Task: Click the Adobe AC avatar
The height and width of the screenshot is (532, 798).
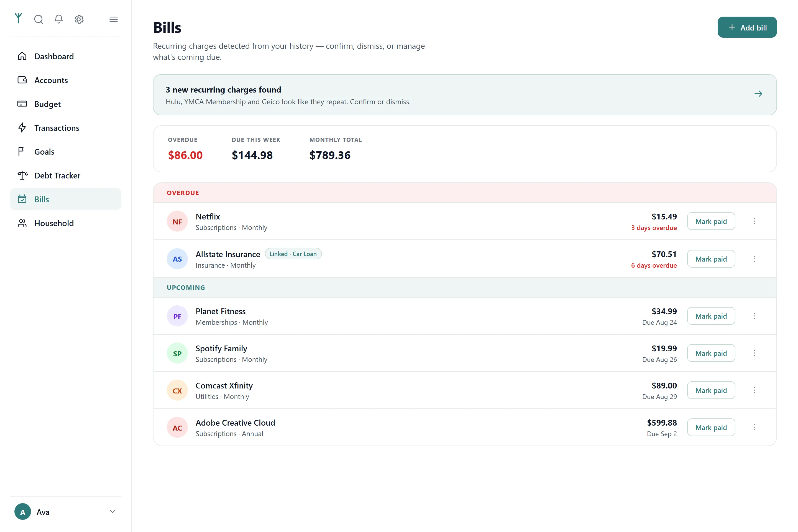Action: pos(177,428)
